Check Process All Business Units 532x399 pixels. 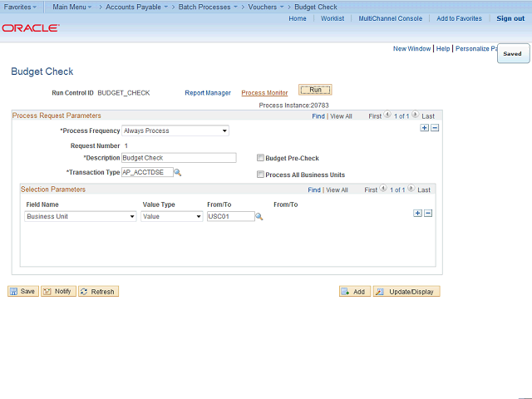260,175
